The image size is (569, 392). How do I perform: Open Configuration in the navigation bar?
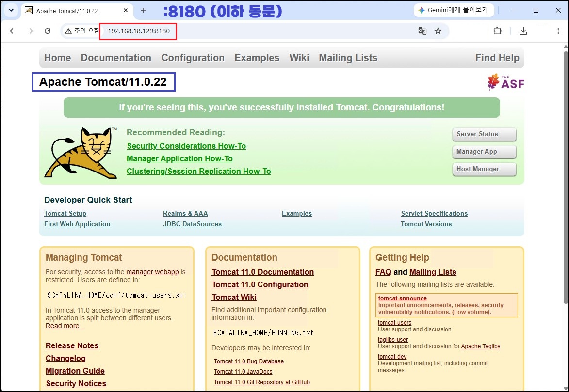pyautogui.click(x=193, y=58)
